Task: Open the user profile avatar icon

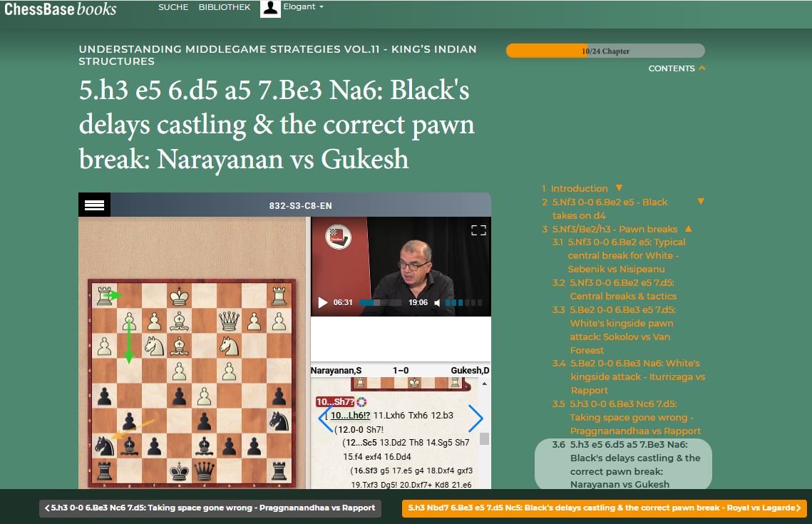Action: click(270, 8)
